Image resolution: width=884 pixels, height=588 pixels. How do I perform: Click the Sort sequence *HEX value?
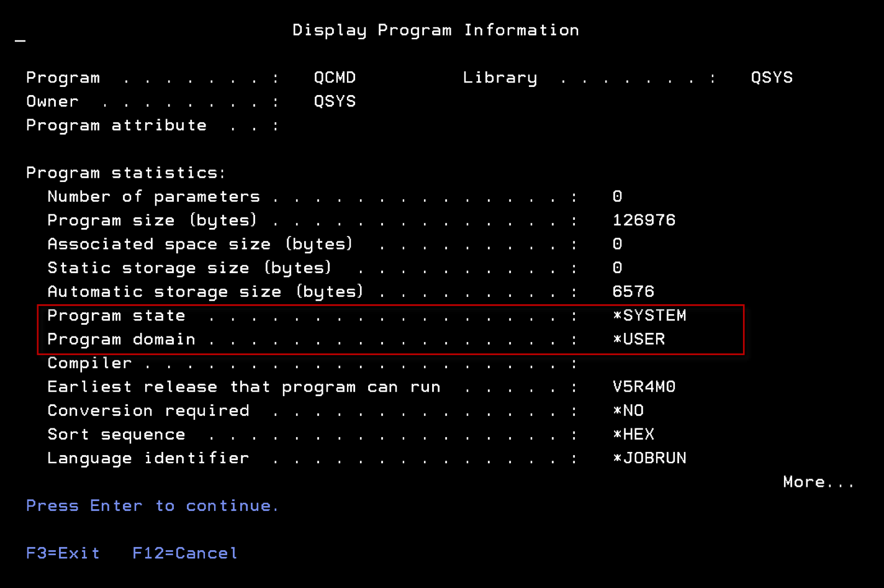coord(634,434)
